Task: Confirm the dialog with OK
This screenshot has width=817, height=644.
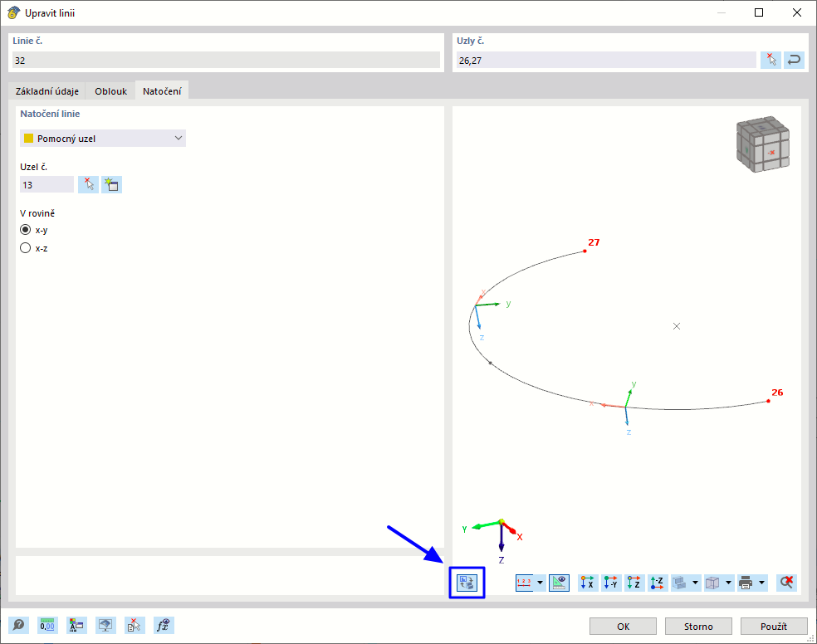Action: point(624,627)
